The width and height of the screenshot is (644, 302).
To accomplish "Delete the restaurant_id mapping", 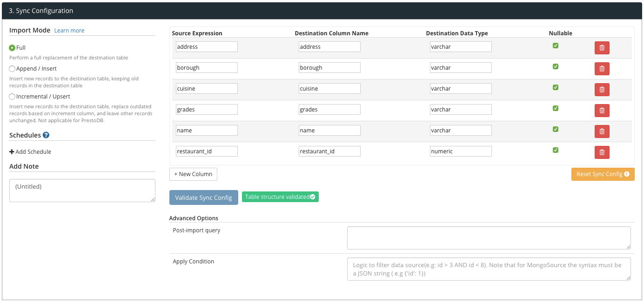I will [x=602, y=152].
